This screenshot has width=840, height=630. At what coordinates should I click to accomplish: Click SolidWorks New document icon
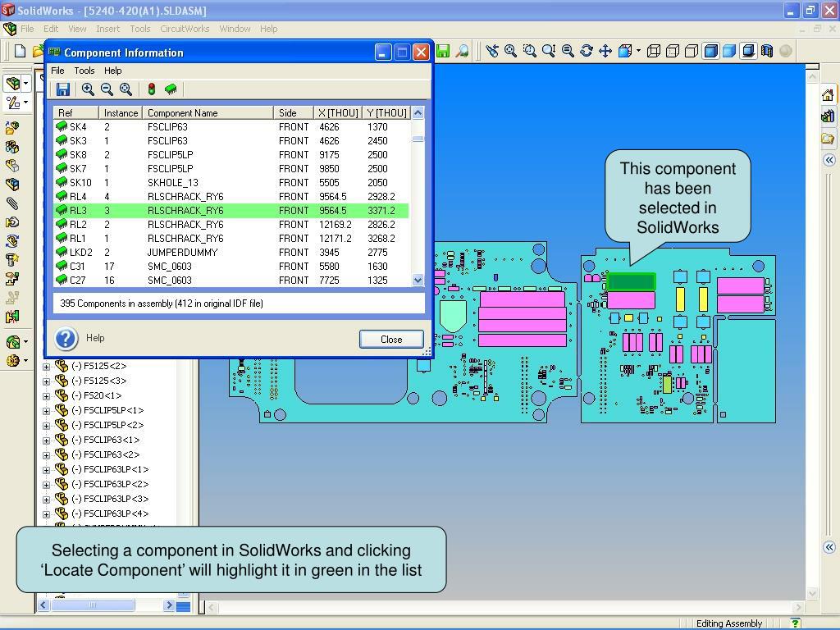[x=20, y=51]
